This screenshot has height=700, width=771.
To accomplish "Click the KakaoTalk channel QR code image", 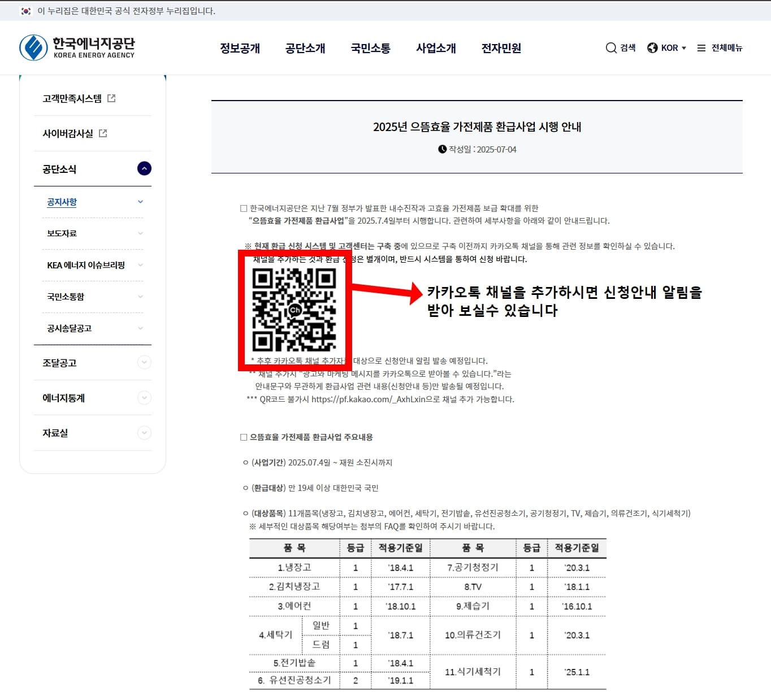I will point(294,310).
